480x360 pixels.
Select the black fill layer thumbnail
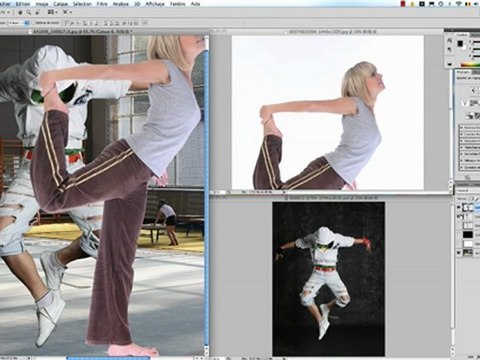coord(468,234)
